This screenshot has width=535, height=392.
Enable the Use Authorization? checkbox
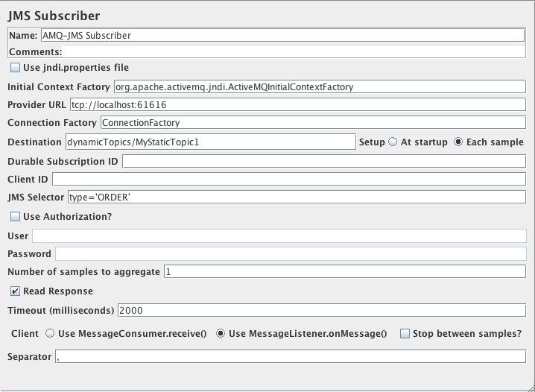pyautogui.click(x=16, y=217)
